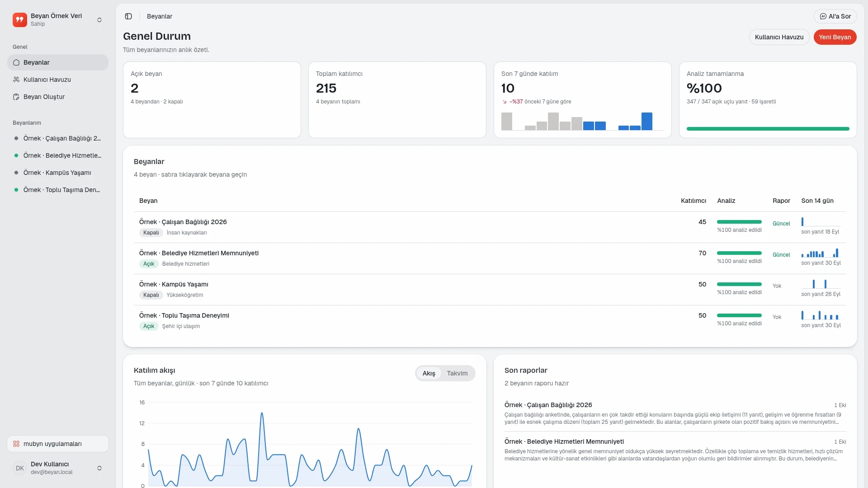The width and height of the screenshot is (868, 488).
Task: Open the Örnek · Kampüs Yaşamı table row title
Action: click(174, 284)
